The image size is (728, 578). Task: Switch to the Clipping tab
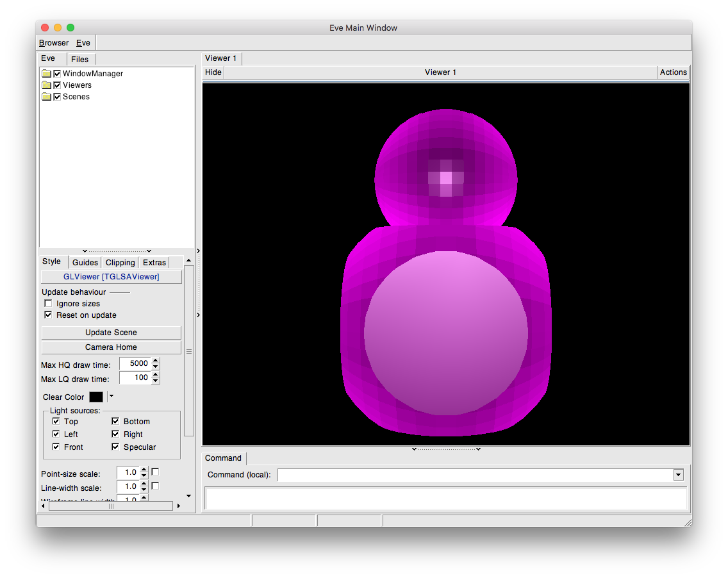click(120, 263)
